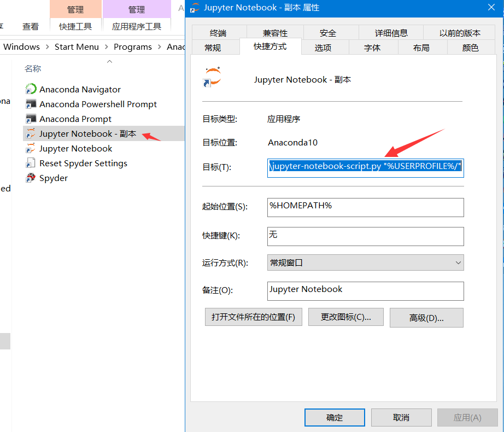The height and width of the screenshot is (432, 504).
Task: Select the 快捷方式 tab
Action: (x=270, y=46)
